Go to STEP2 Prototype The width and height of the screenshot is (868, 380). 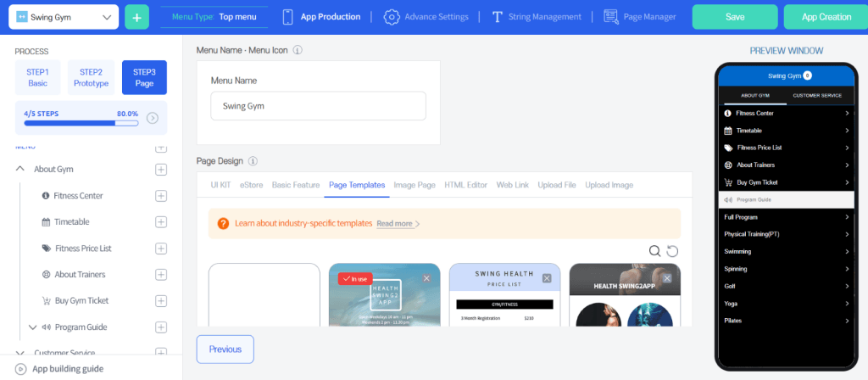[91, 77]
